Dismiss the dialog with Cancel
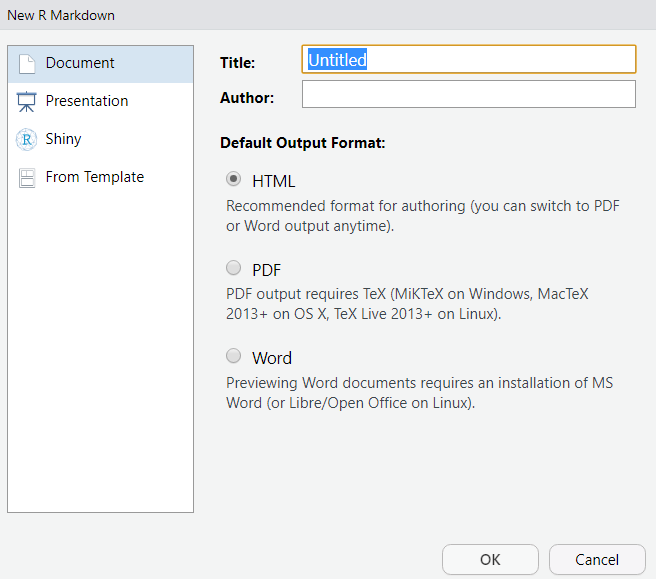The height and width of the screenshot is (579, 656). (x=597, y=559)
